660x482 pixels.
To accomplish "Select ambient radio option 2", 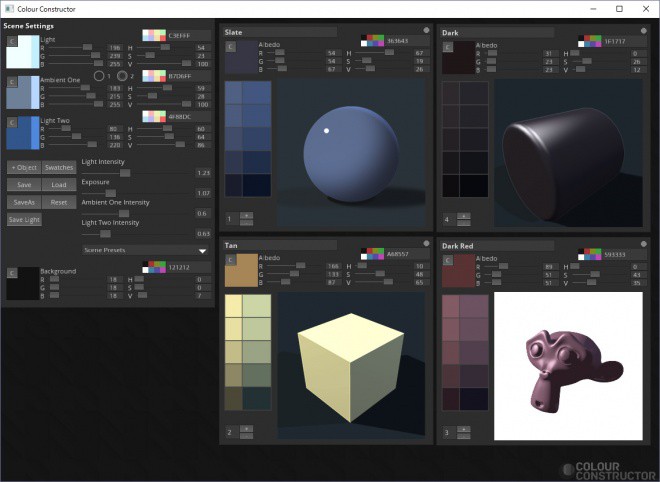I will 122,76.
